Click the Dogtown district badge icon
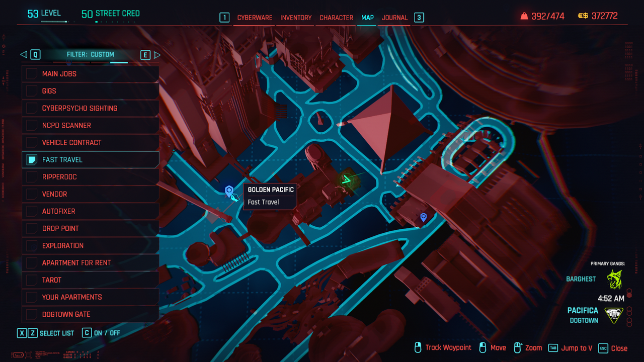This screenshot has height=362, width=644. (x=614, y=315)
